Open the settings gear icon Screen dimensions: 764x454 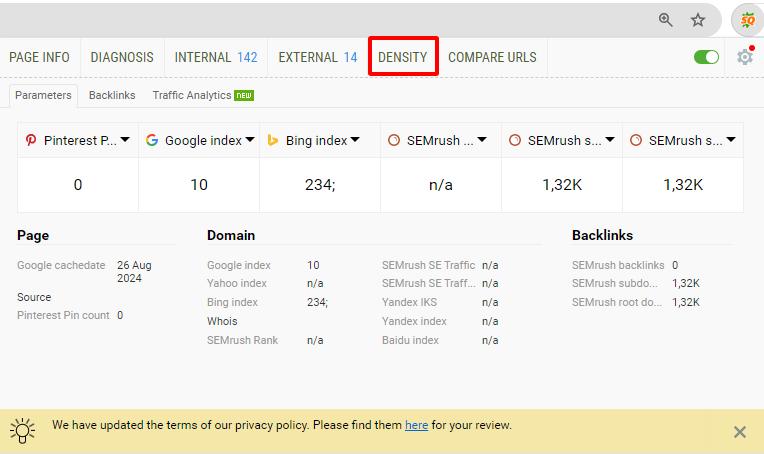[744, 57]
